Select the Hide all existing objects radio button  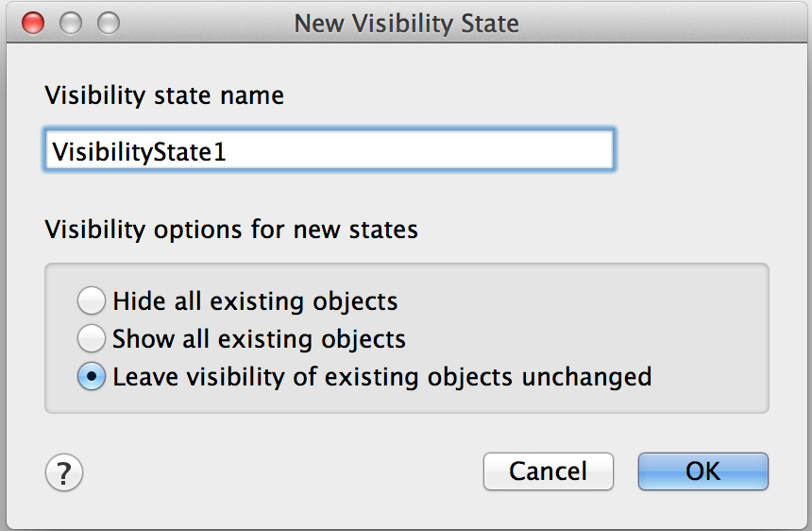click(92, 302)
